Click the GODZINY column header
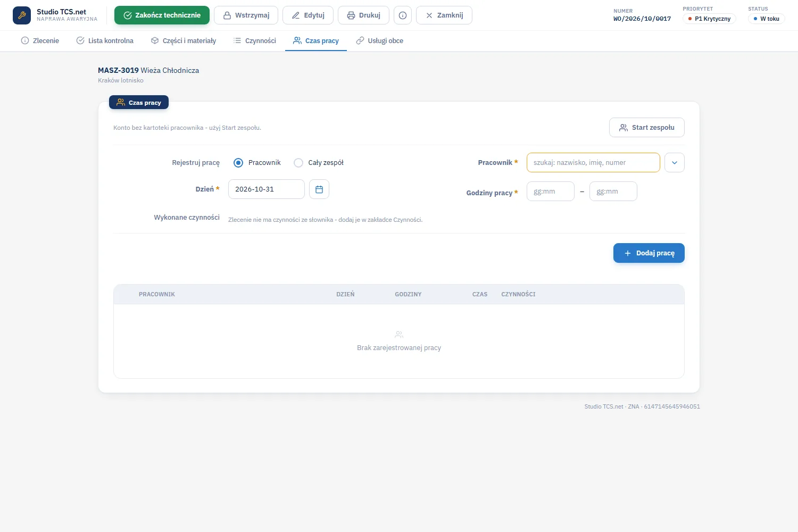The width and height of the screenshot is (798, 532). [408, 294]
